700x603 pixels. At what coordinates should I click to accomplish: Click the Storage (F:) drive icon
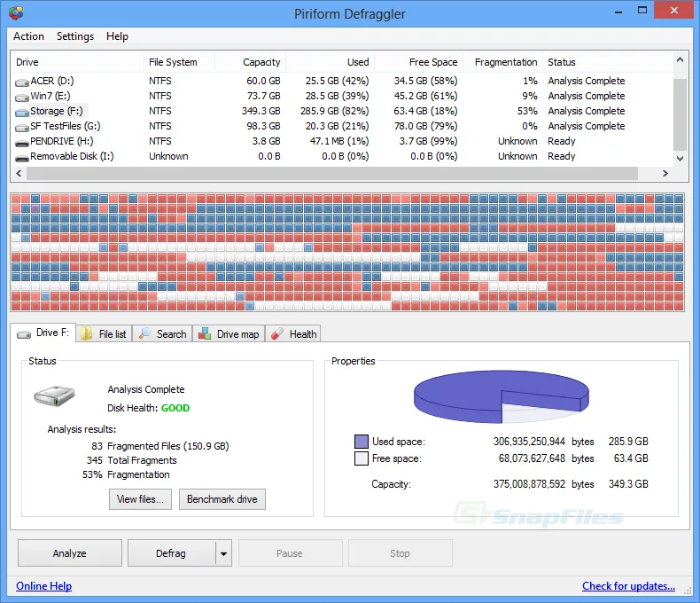22,112
